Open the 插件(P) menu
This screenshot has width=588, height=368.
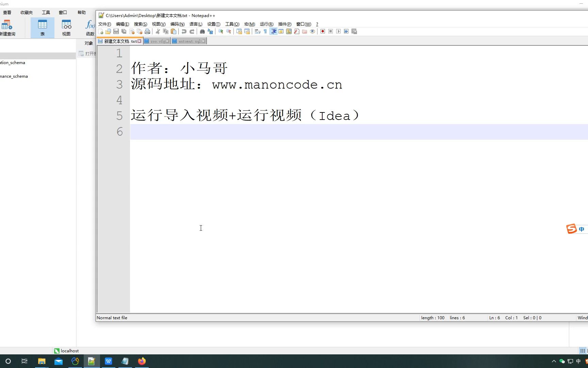click(x=285, y=24)
